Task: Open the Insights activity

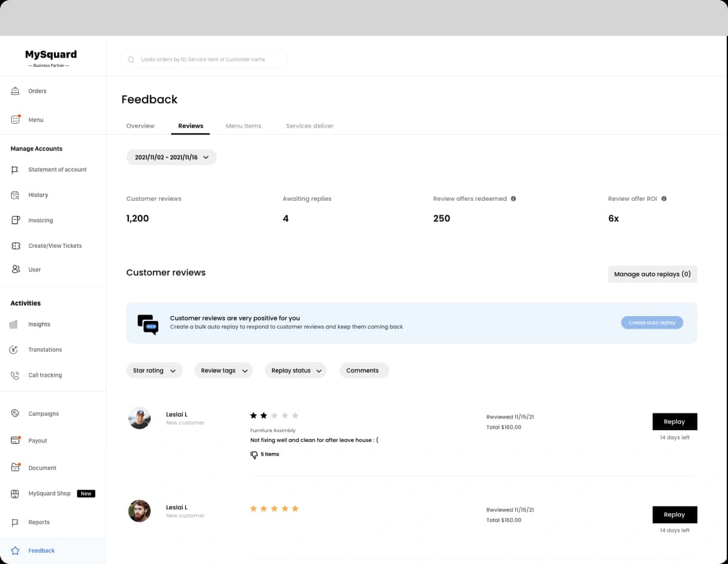Action: [39, 324]
